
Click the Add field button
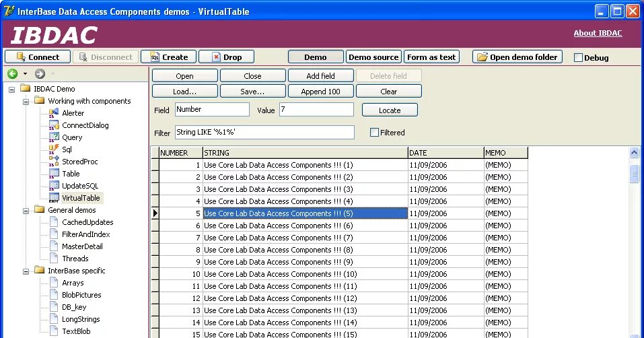(x=321, y=75)
